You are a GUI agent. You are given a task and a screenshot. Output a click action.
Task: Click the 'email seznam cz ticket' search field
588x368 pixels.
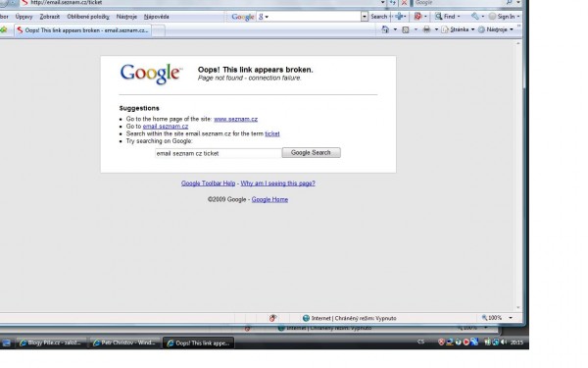point(218,153)
